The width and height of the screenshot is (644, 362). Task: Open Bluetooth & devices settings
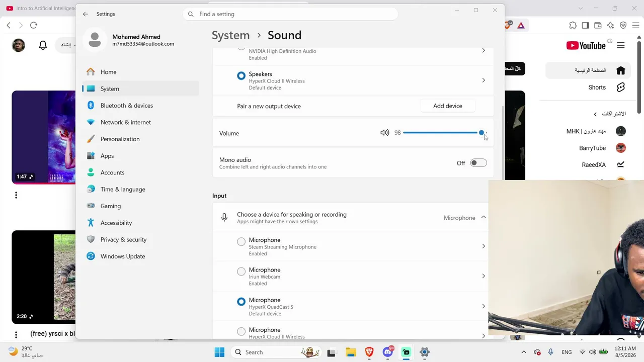point(141,106)
